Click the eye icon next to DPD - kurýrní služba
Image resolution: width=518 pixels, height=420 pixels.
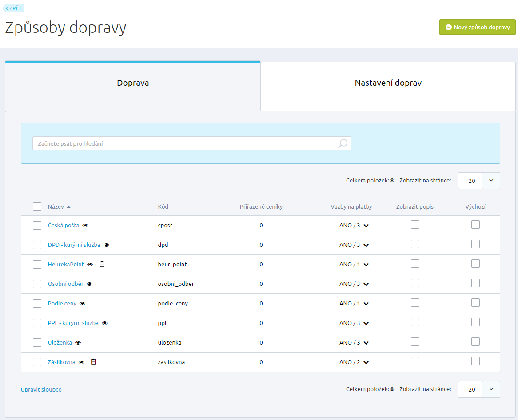pos(106,245)
